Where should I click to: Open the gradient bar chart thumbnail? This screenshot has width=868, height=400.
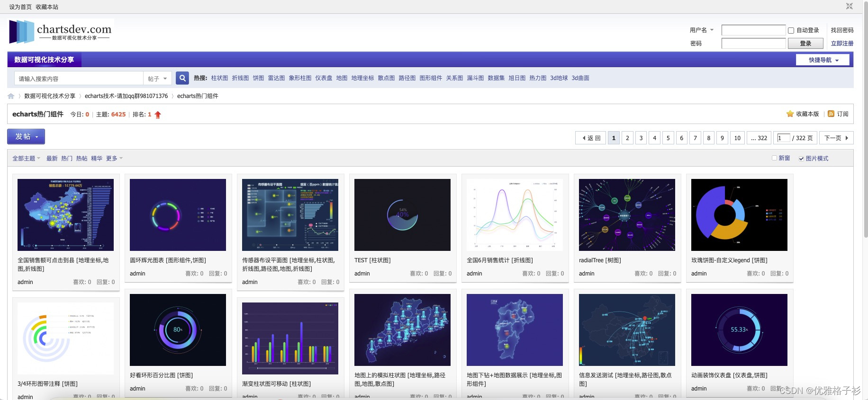point(290,338)
